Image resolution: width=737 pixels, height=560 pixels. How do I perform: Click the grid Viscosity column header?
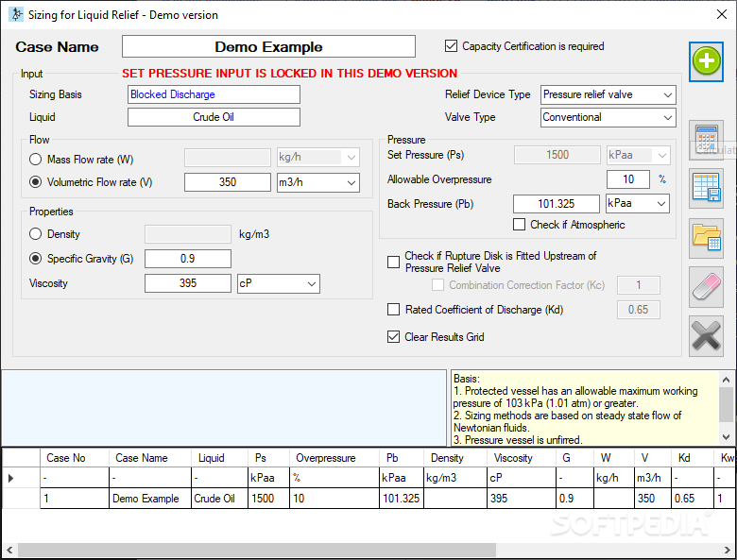[522, 458]
